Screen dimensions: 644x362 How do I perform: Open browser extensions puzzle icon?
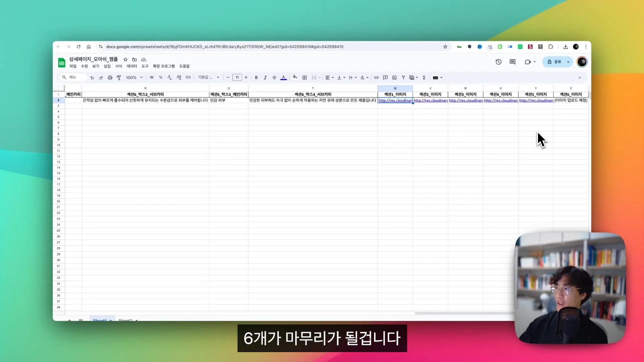(x=550, y=47)
